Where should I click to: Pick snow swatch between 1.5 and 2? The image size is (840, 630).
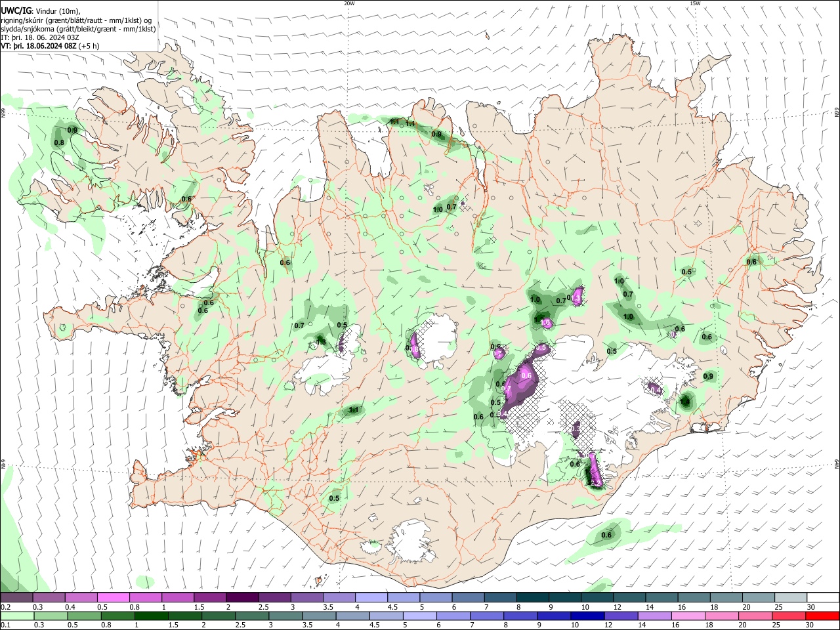[x=210, y=598]
